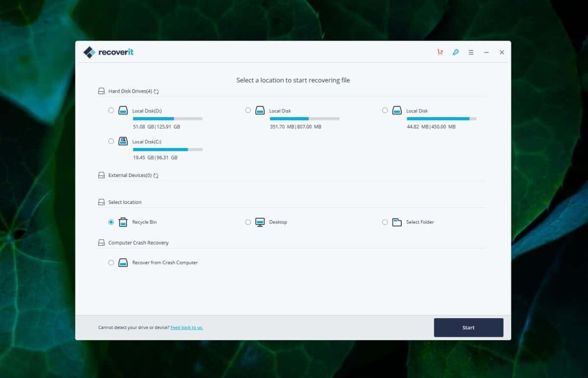Click the key activation icon

(x=455, y=51)
